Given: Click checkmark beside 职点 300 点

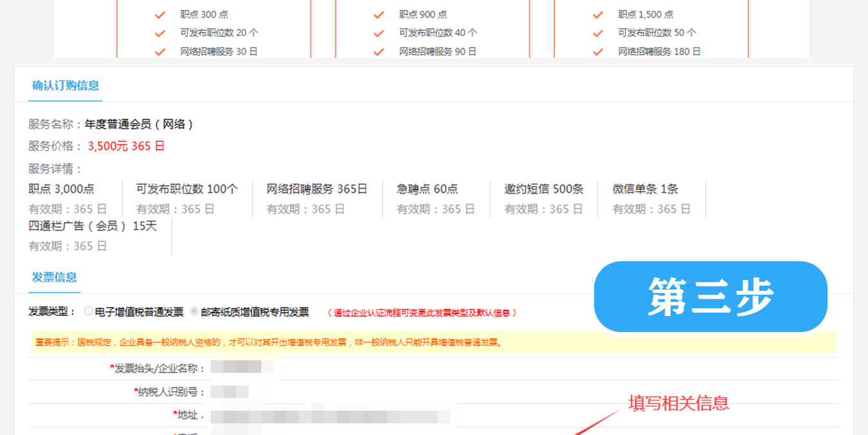Looking at the screenshot, I should coord(160,14).
